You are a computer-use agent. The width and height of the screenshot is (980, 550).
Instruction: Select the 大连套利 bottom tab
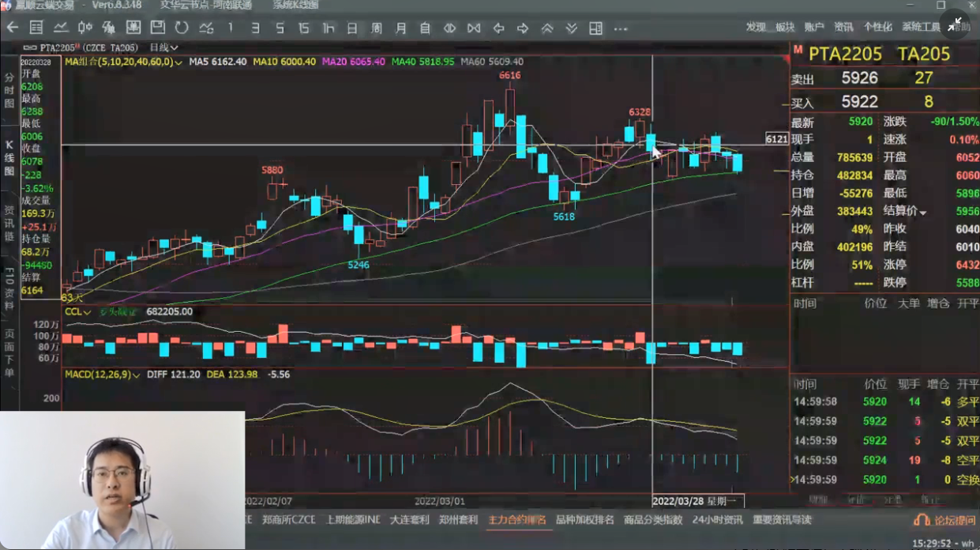coord(410,519)
